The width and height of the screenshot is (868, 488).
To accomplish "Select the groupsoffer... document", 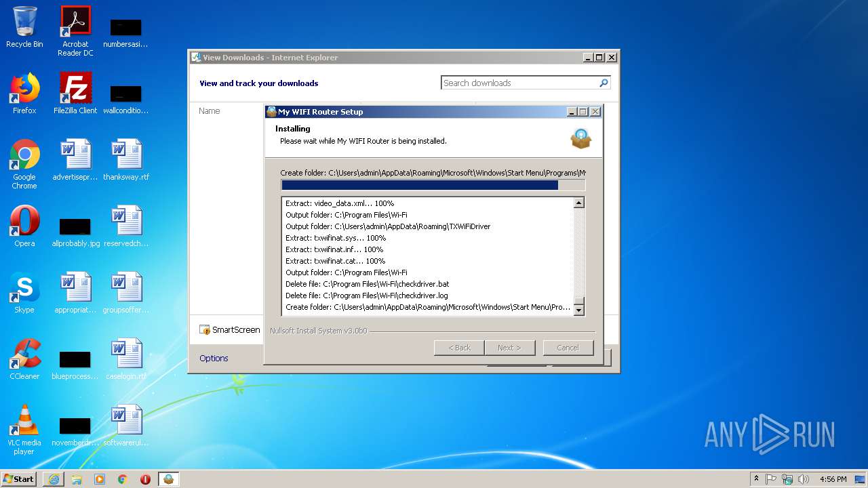I will coord(126,293).
